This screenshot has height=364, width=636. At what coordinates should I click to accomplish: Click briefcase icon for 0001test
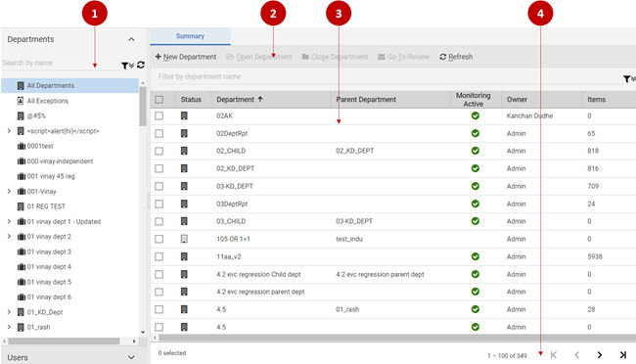click(x=22, y=146)
